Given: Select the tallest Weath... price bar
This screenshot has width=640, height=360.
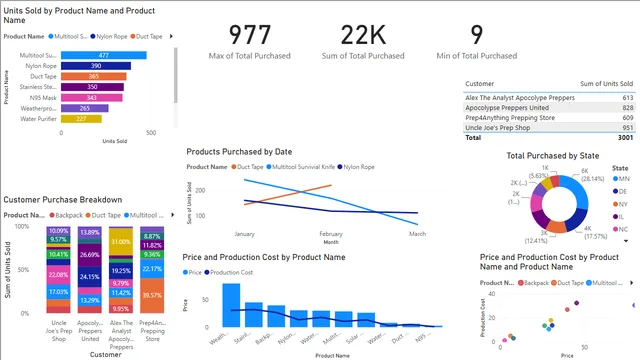Looking at the screenshot, I should tap(231, 305).
